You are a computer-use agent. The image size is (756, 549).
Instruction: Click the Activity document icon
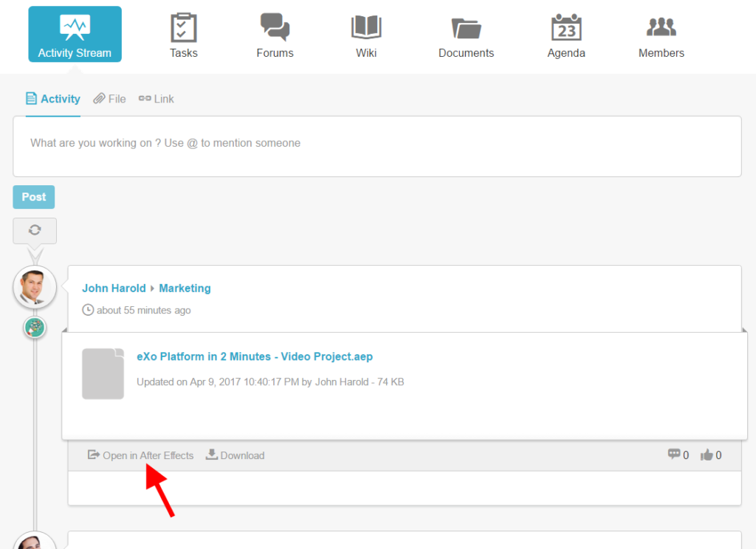point(31,98)
